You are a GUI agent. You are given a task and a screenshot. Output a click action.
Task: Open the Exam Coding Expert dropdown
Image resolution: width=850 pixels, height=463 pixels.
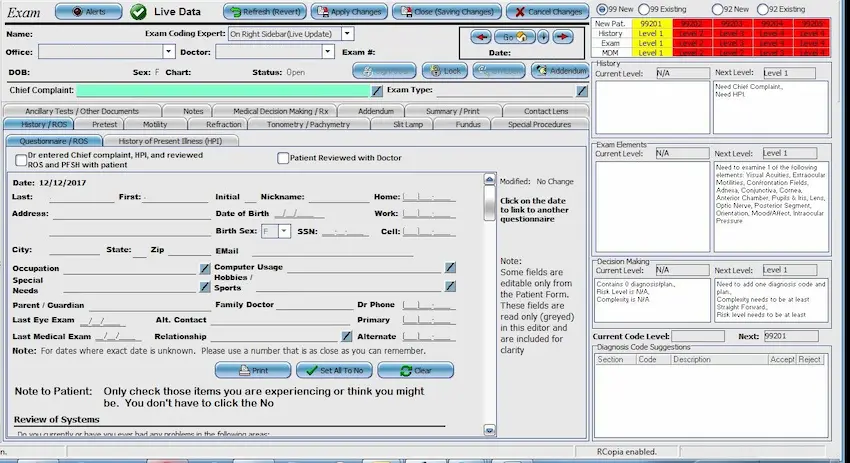347,34
